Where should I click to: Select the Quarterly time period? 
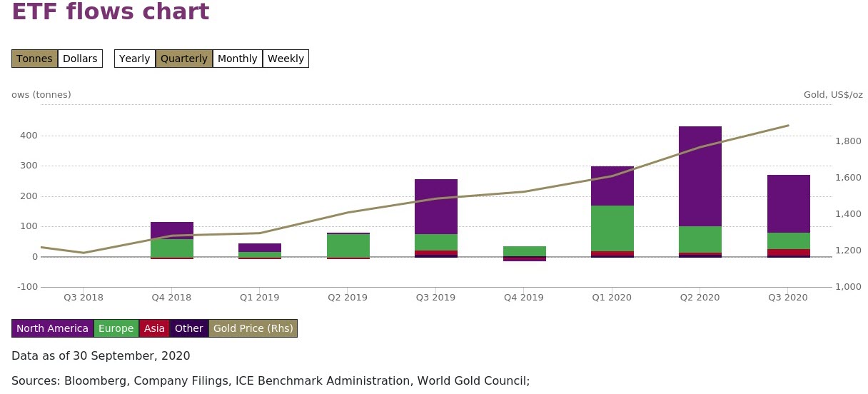pyautogui.click(x=184, y=59)
